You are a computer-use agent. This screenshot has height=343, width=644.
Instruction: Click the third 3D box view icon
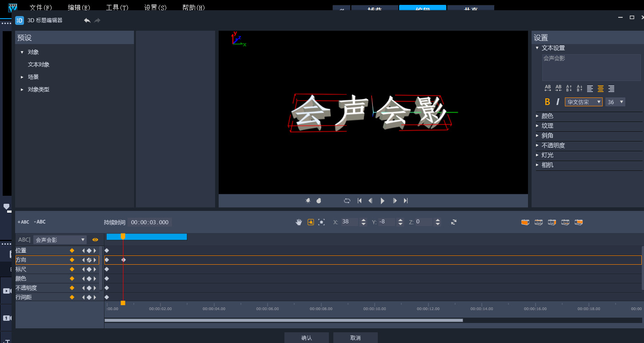pyautogui.click(x=552, y=222)
